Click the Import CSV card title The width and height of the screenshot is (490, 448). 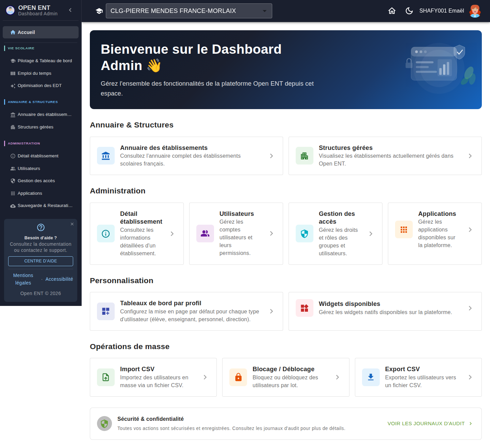coord(137,369)
